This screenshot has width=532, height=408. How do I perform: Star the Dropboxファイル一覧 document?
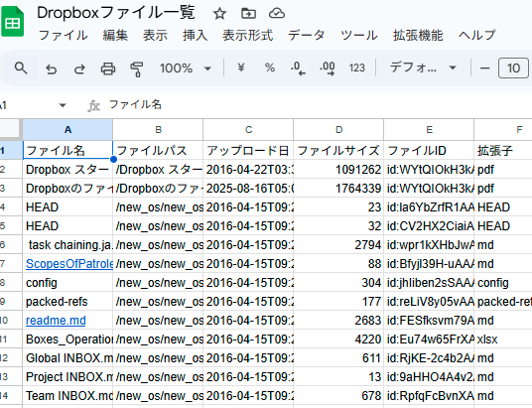point(219,14)
